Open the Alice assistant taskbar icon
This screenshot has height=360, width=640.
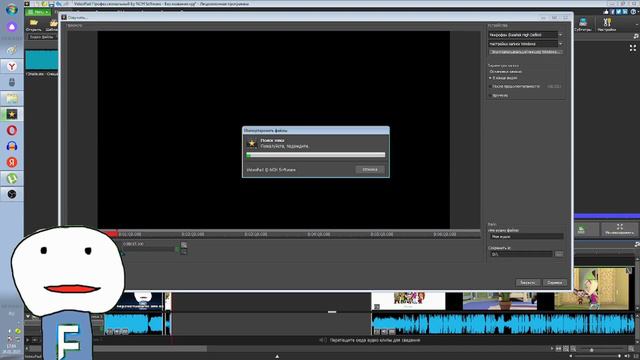pos(11,27)
